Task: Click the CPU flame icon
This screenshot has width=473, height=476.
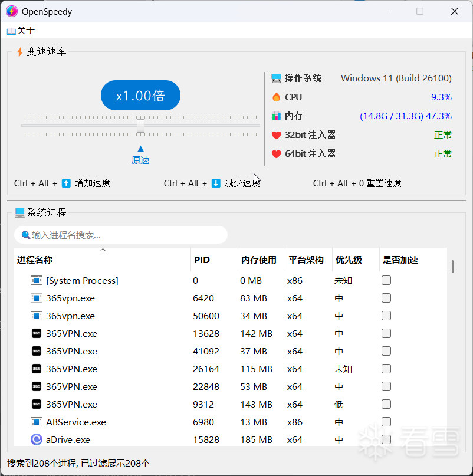Action: click(x=276, y=97)
